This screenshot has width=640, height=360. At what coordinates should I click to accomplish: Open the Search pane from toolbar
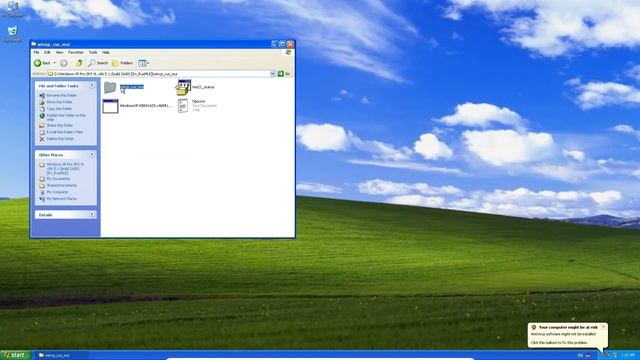[98, 63]
